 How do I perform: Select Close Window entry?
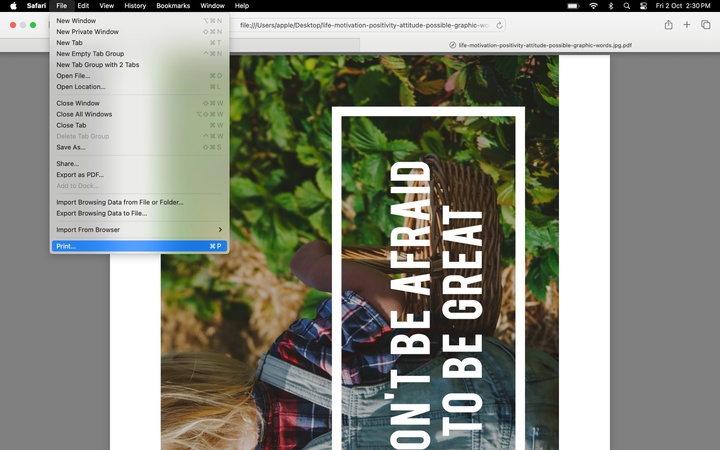coord(139,103)
